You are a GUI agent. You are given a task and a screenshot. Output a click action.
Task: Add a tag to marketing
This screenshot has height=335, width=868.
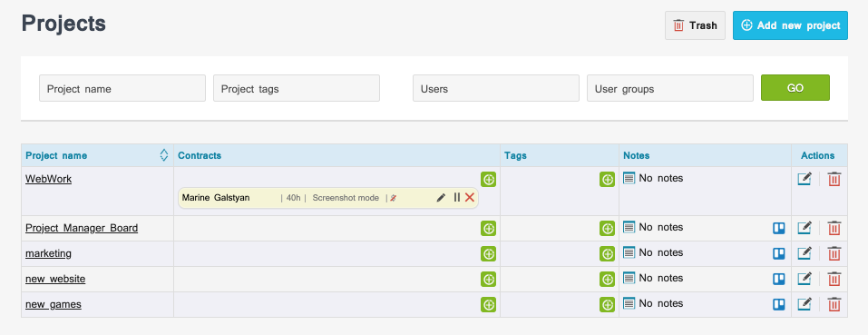pyautogui.click(x=608, y=253)
